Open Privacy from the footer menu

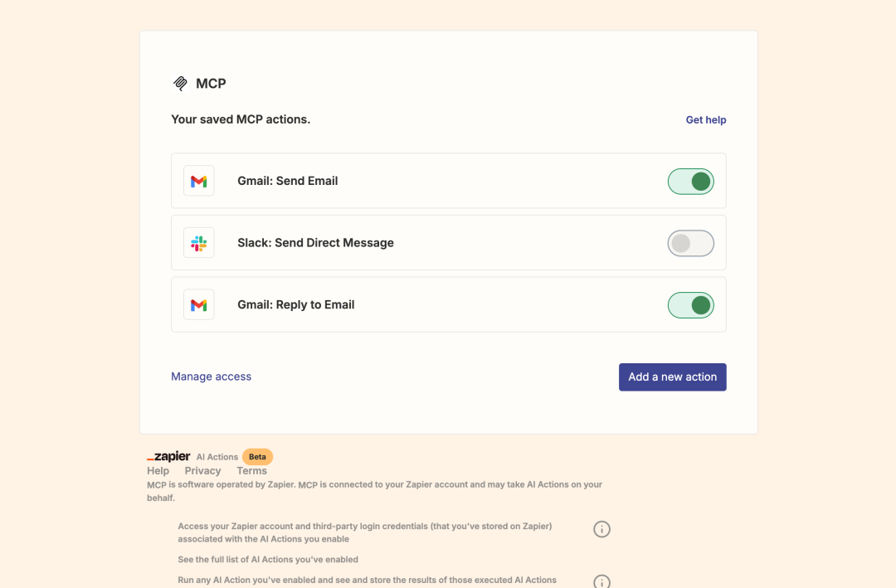click(x=202, y=470)
